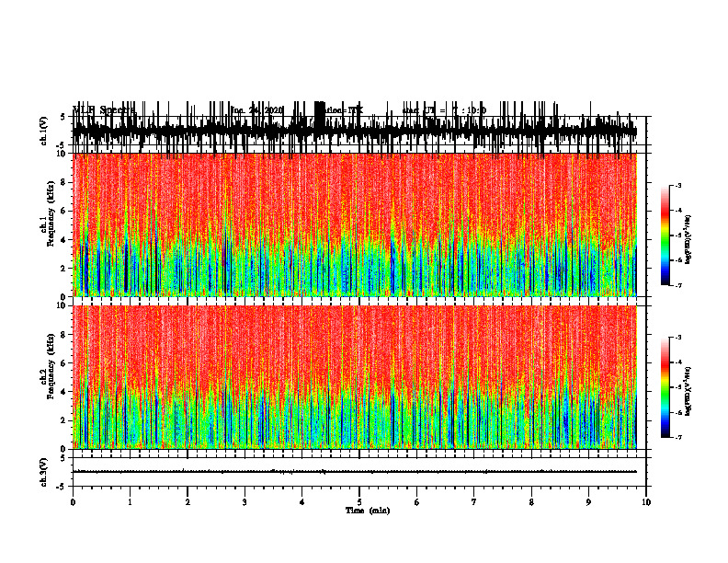Click the 'Time (min)' axis label
The height and width of the screenshot is (563, 728).
point(368,511)
